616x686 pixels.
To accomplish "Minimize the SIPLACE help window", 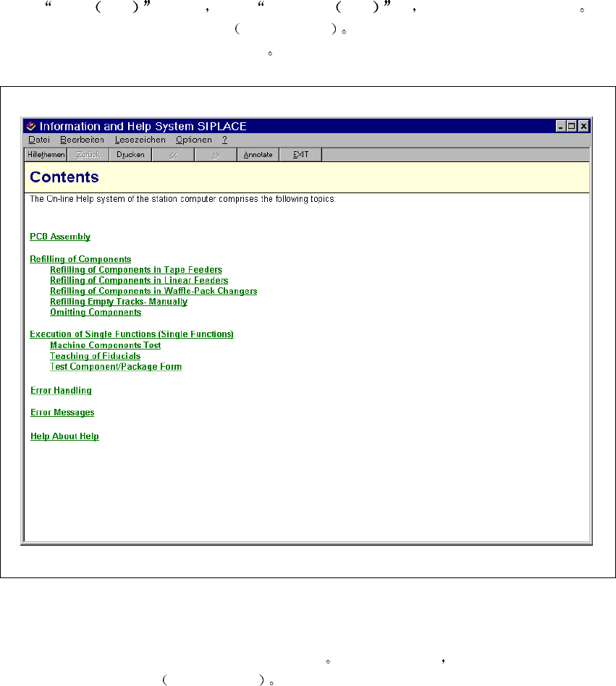I will pos(561,127).
